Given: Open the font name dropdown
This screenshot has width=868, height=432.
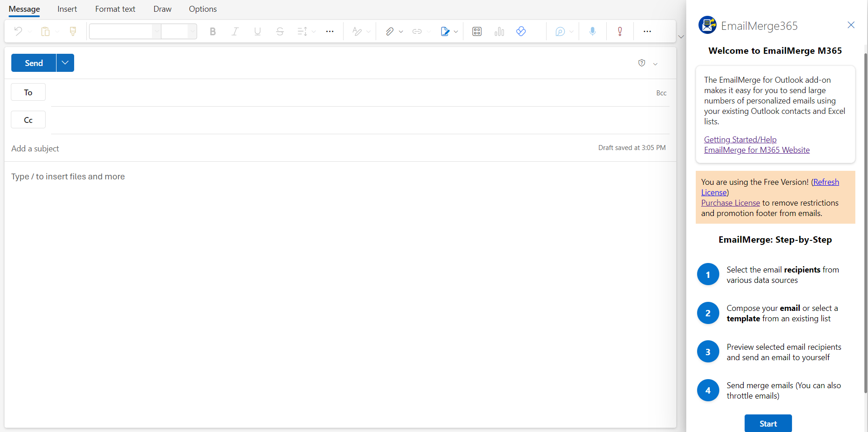Looking at the screenshot, I should 156,31.
